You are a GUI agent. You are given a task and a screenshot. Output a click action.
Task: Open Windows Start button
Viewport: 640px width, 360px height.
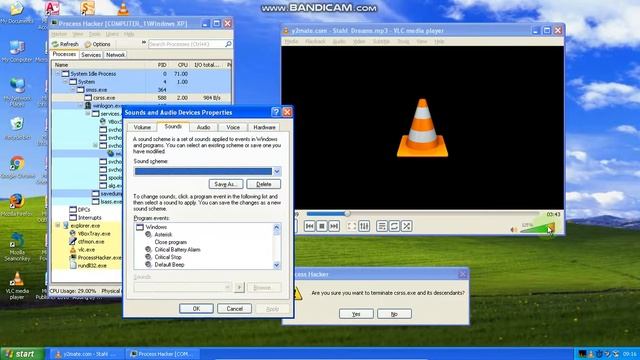point(21,354)
